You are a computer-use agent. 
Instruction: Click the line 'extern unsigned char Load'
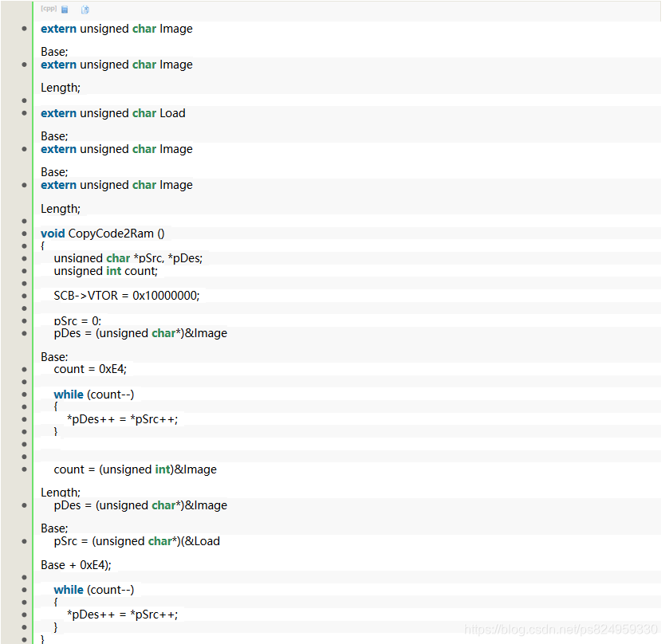point(112,113)
